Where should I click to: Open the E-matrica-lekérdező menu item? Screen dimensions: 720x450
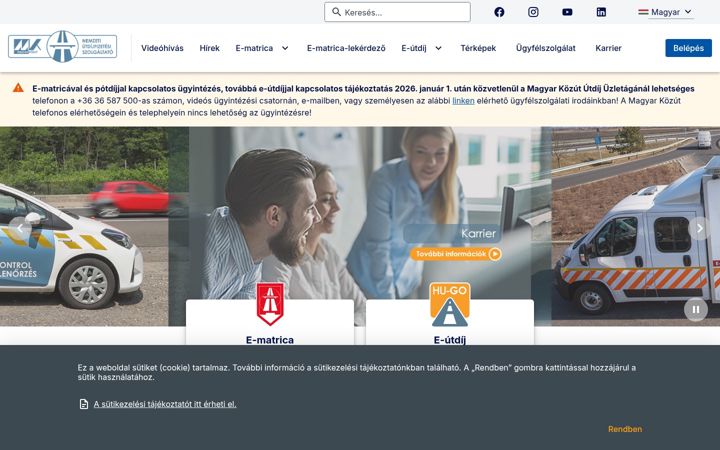[346, 48]
